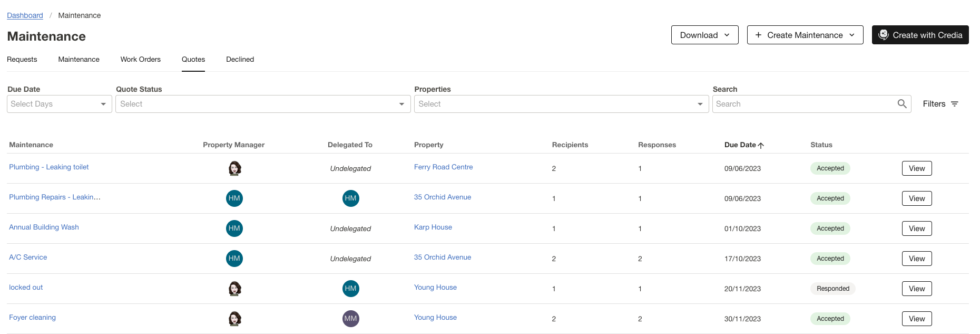
Task: Go to the Declined tab
Action: pyautogui.click(x=240, y=60)
